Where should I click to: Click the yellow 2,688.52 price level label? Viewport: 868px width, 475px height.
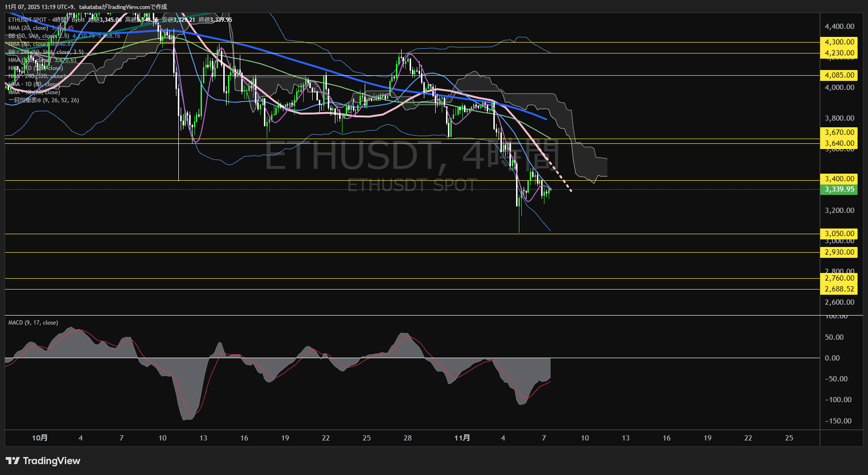(x=839, y=289)
